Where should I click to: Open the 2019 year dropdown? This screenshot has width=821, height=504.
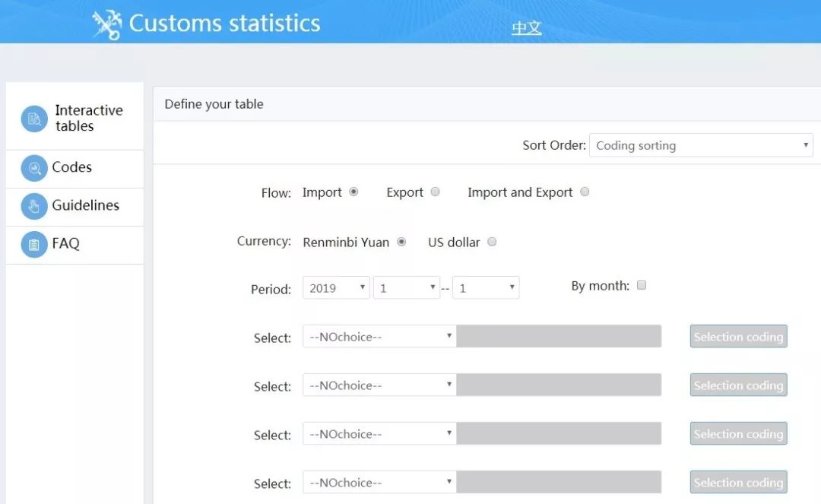point(336,288)
